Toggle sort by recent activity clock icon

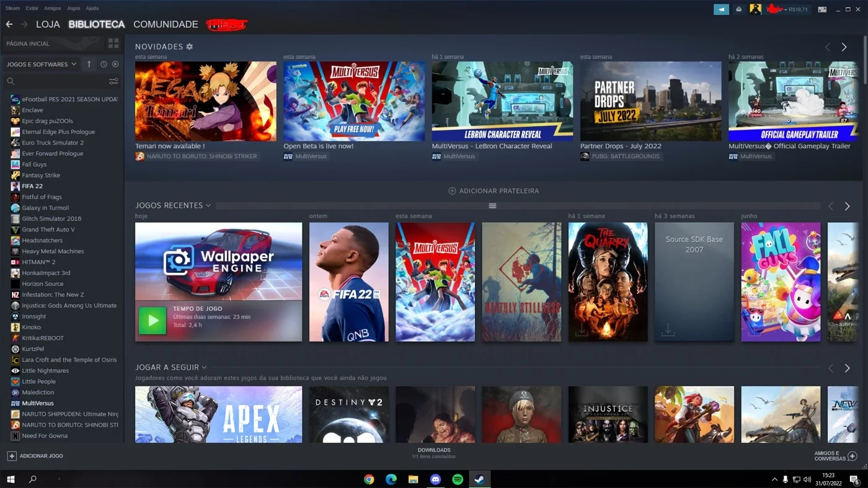104,64
